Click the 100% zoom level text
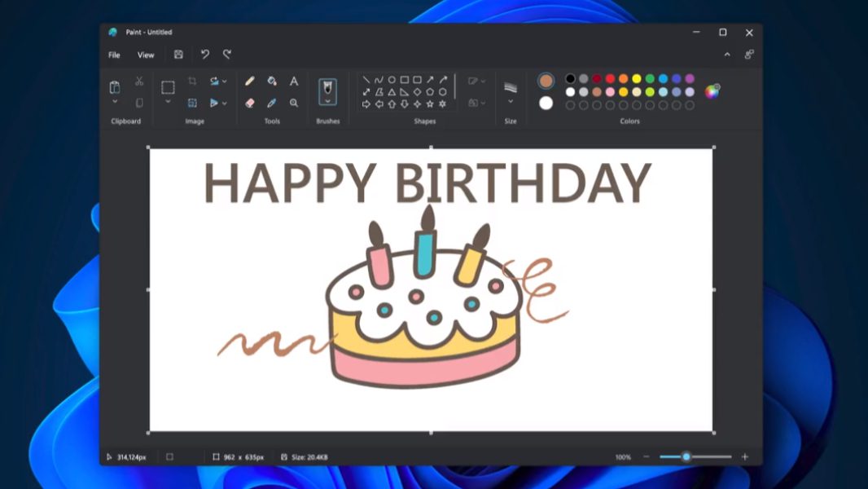The image size is (868, 489). [623, 457]
